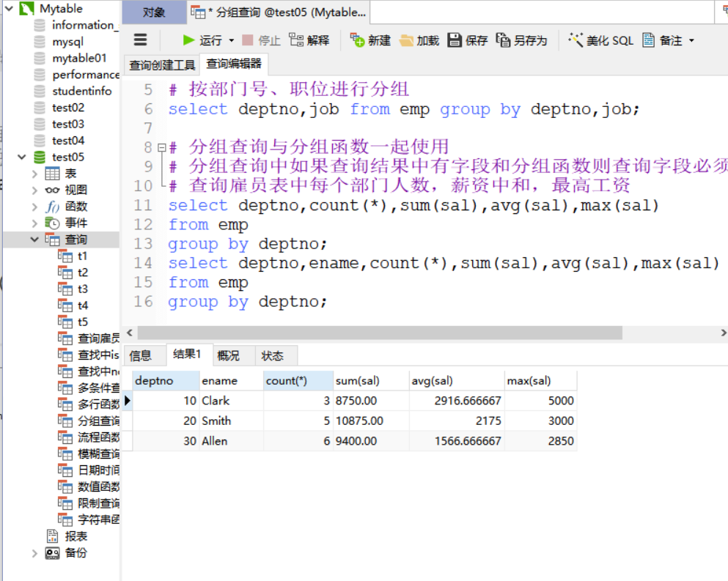Click the editor horizontal scrollbar thumb
Viewport: 728px width, 581px height.
[380, 333]
